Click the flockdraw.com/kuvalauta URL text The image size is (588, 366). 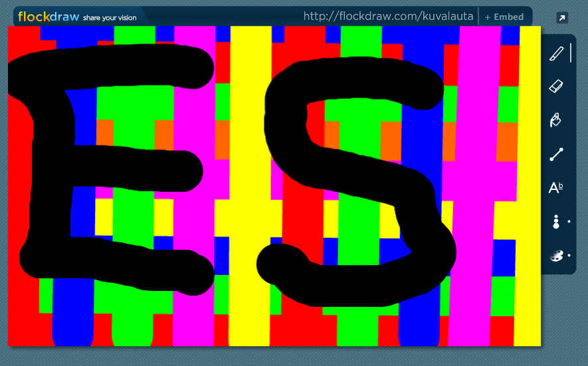[x=388, y=17]
